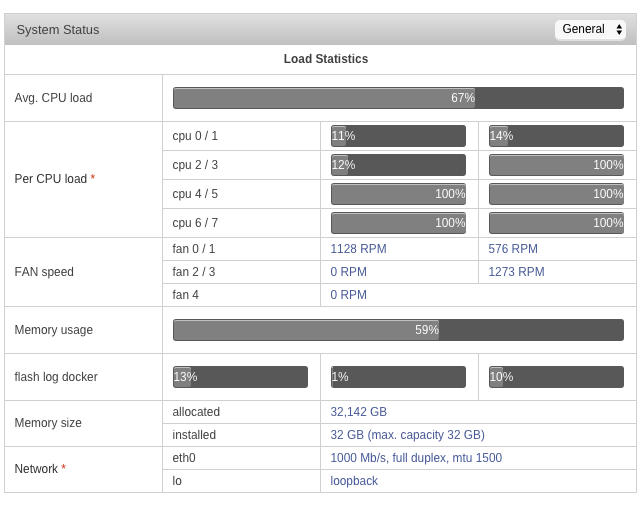Click the Avg. CPU load 67% bar
This screenshot has width=644, height=506.
coord(398,98)
